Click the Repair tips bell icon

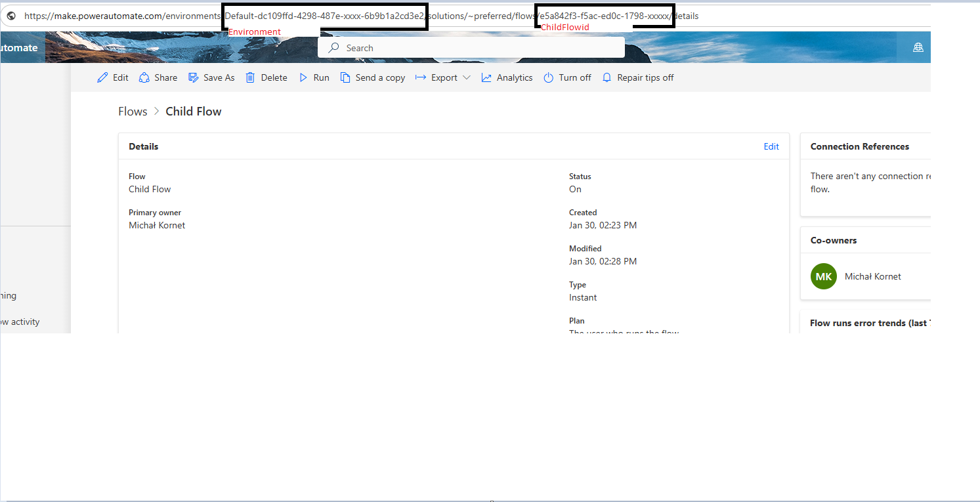pos(607,77)
